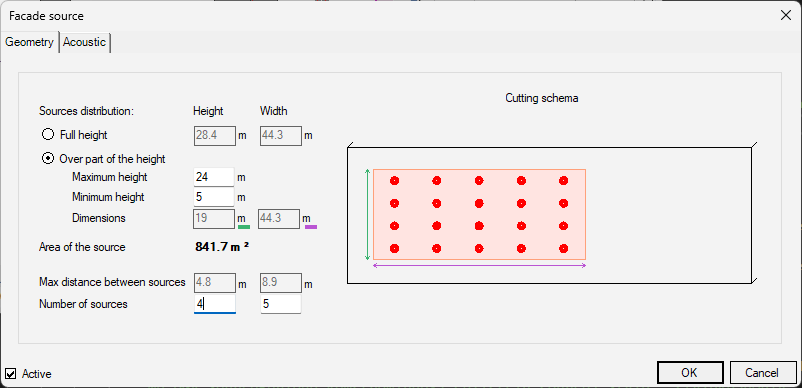Close the Facade source dialog window
The height and width of the screenshot is (388, 802).
tap(786, 15)
